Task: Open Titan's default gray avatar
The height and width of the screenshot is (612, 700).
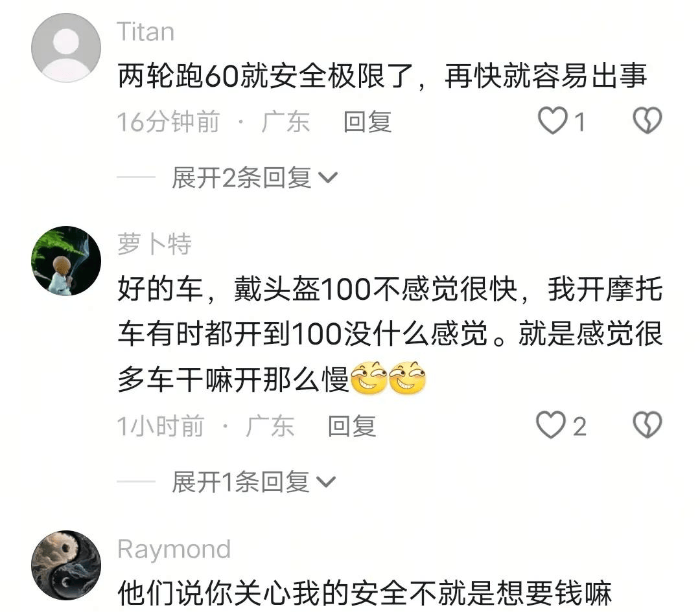Action: (66, 48)
